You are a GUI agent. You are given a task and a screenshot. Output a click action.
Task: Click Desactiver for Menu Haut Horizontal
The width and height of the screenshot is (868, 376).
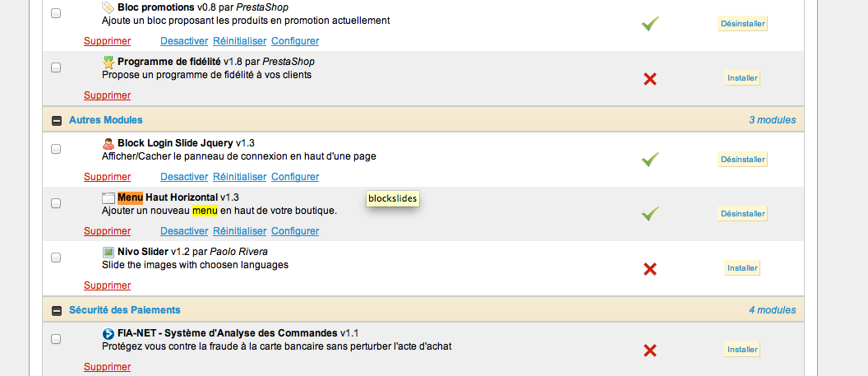pyautogui.click(x=184, y=231)
